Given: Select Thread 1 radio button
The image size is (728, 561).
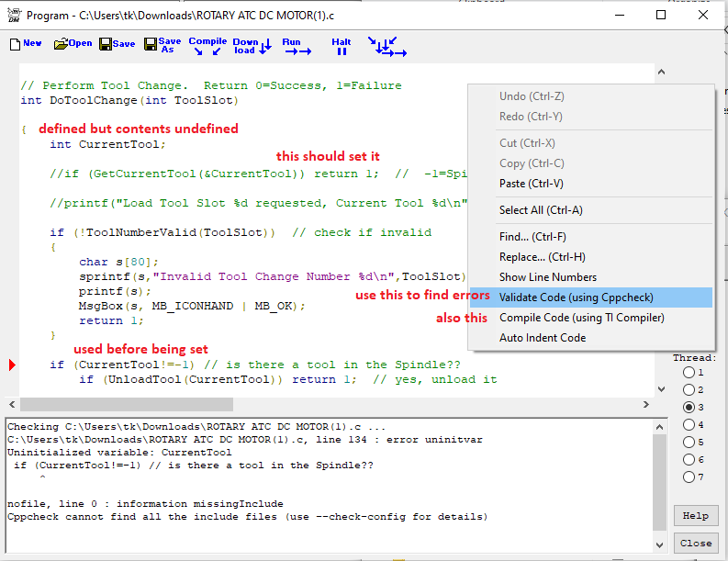Looking at the screenshot, I should coord(688,373).
